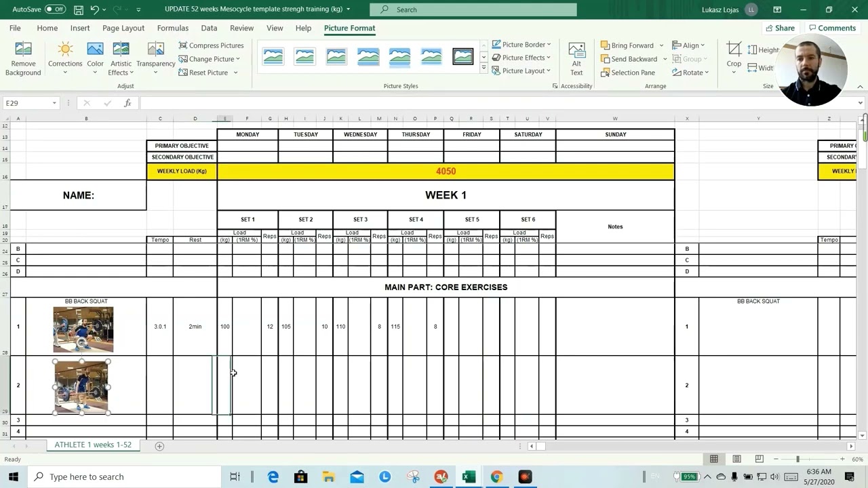Open the File menu
The image size is (868, 488).
pyautogui.click(x=15, y=28)
